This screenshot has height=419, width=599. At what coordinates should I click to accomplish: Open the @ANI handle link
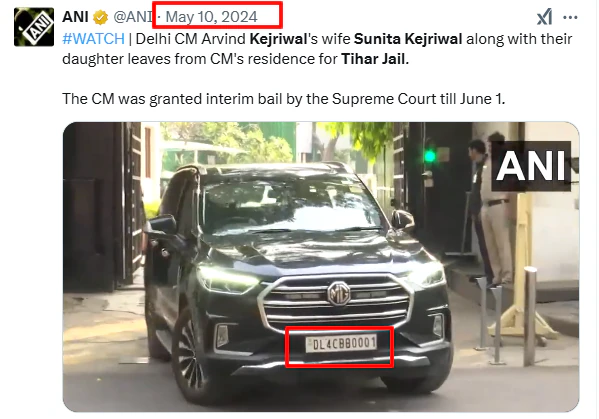coord(133,17)
